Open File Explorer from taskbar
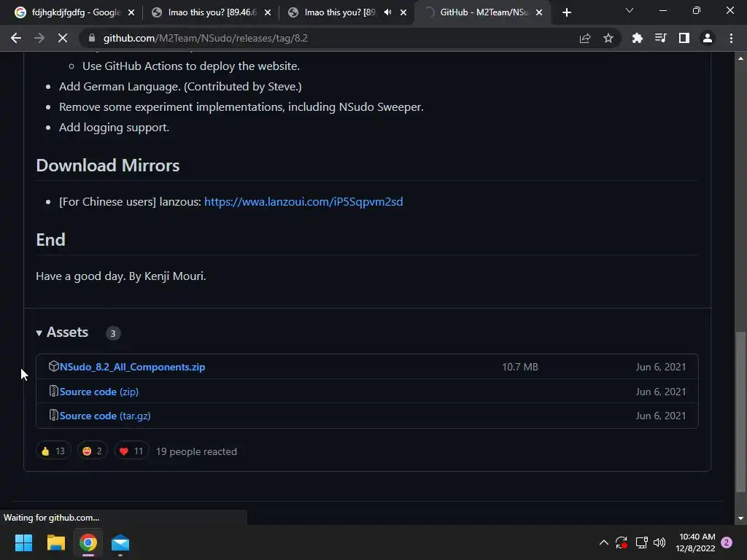Viewport: 747px width, 560px height. [55, 542]
